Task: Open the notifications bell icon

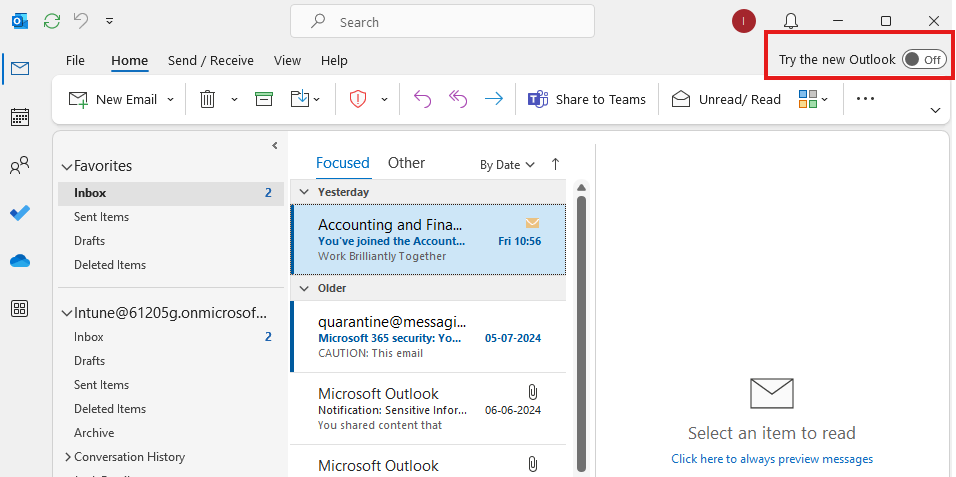Action: coord(791,21)
